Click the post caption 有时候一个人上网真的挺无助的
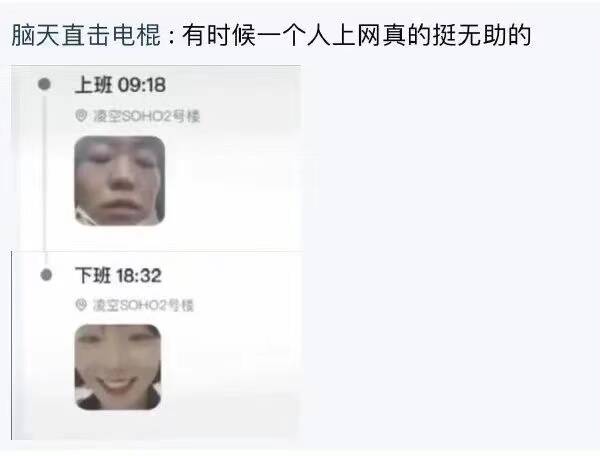 coord(356,35)
